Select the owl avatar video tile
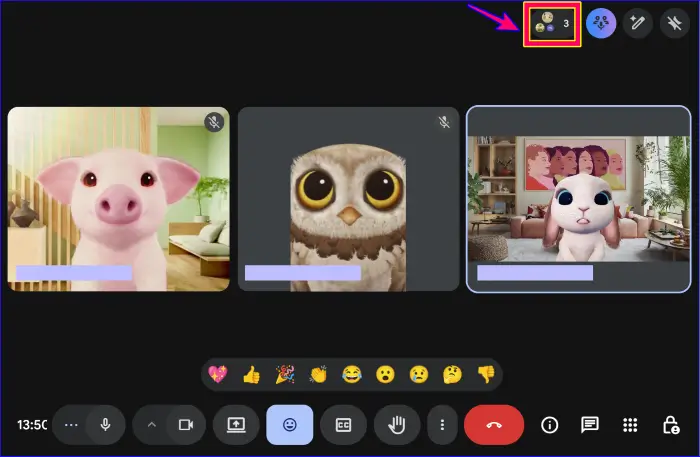The width and height of the screenshot is (700, 457). [x=348, y=199]
